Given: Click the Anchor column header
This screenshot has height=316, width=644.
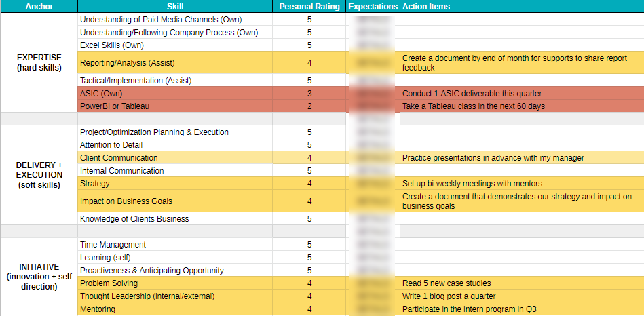Looking at the screenshot, I should pos(38,7).
